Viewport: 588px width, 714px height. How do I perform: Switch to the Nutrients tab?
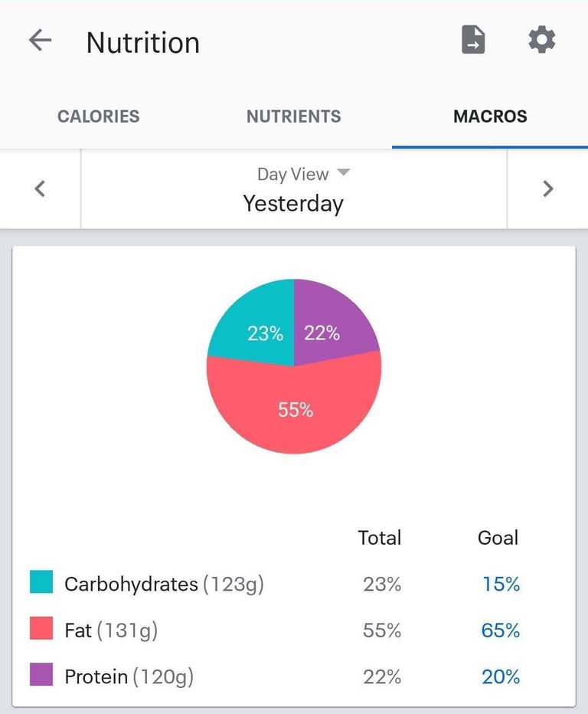(x=293, y=116)
